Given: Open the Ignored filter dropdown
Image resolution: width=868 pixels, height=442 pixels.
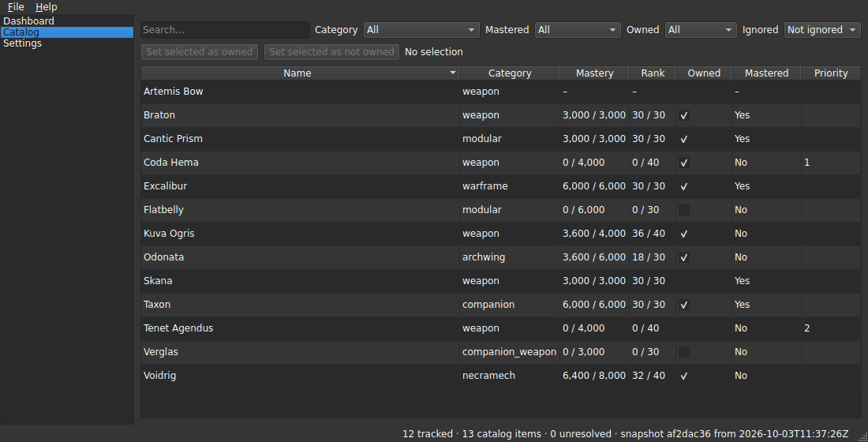Looking at the screenshot, I should click(x=822, y=30).
